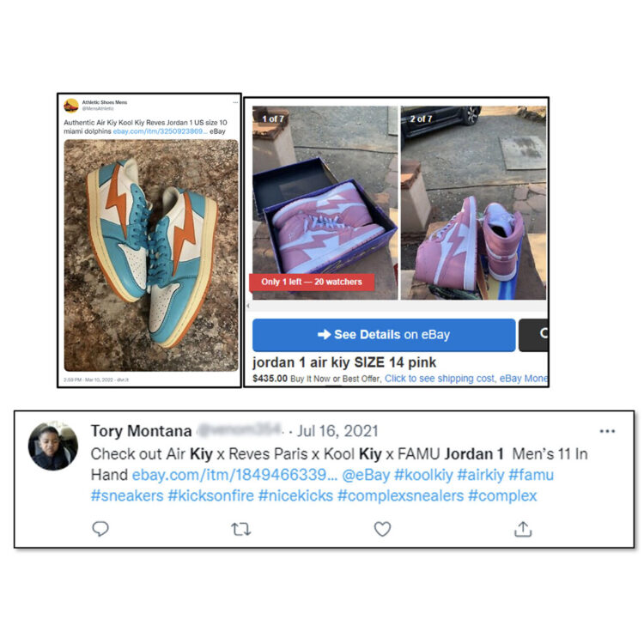
Task: Open the 2 of 7 pink sneaker photo
Action: [x=473, y=203]
